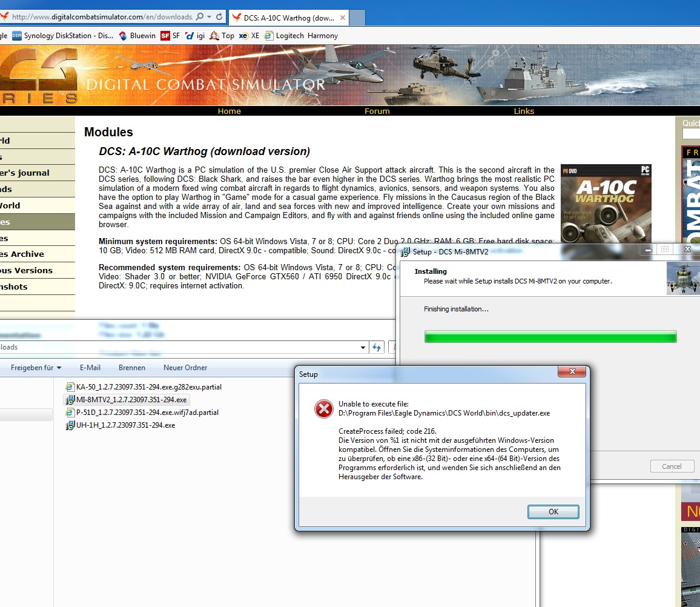Click the P-51D file icon
The image size is (700, 607).
(x=70, y=413)
